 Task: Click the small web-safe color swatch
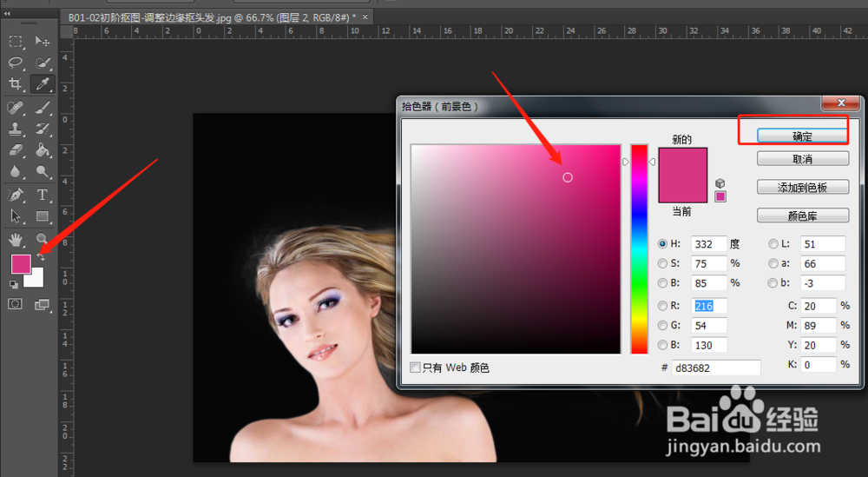coord(720,196)
